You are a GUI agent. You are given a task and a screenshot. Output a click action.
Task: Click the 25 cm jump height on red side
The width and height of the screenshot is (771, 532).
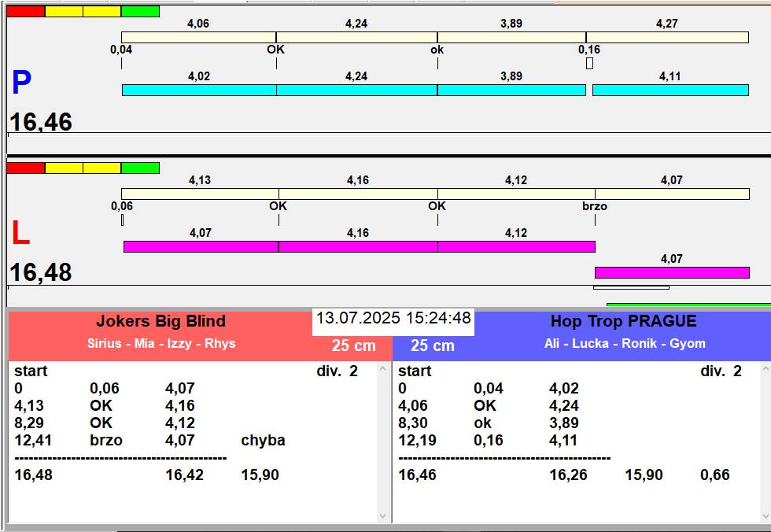click(353, 345)
